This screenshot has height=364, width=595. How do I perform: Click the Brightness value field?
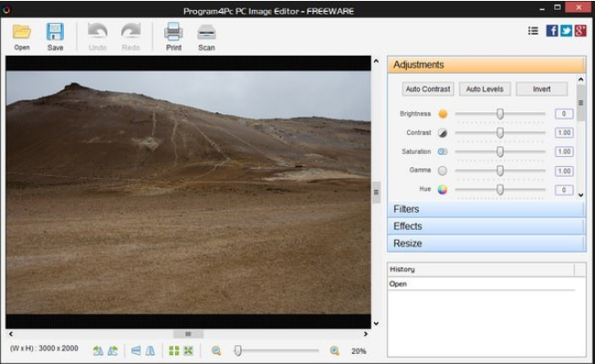pos(564,114)
